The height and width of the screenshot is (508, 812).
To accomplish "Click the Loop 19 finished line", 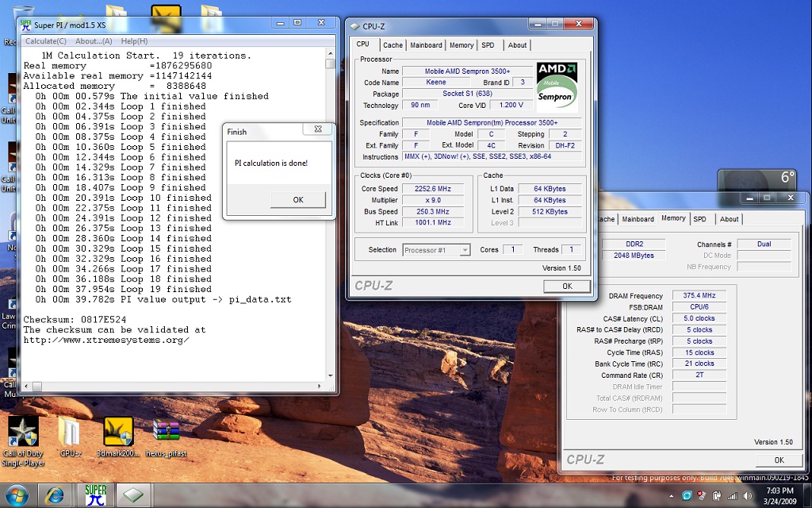I will [123, 289].
